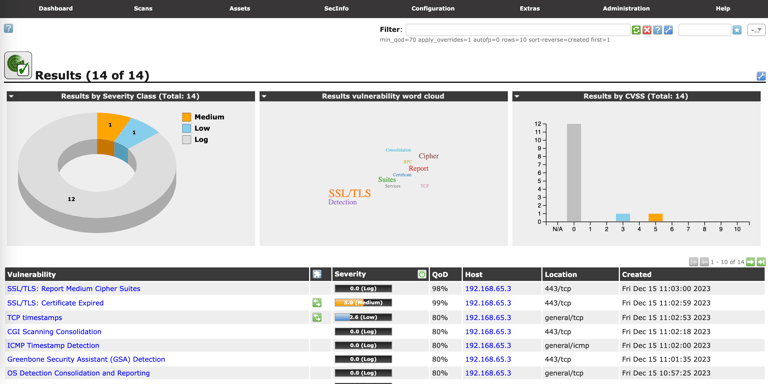Viewport: 768px width, 384px height.
Task: Go to the first page of results
Action: tap(694, 262)
